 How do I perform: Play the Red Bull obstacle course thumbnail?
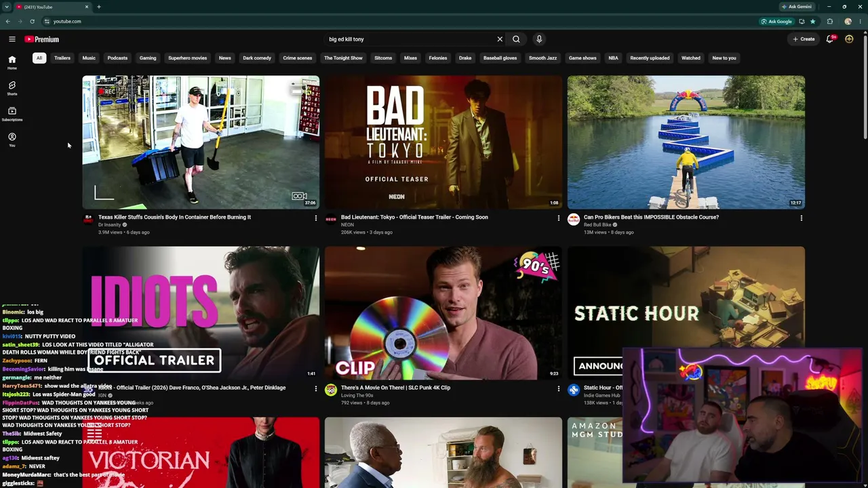click(686, 142)
